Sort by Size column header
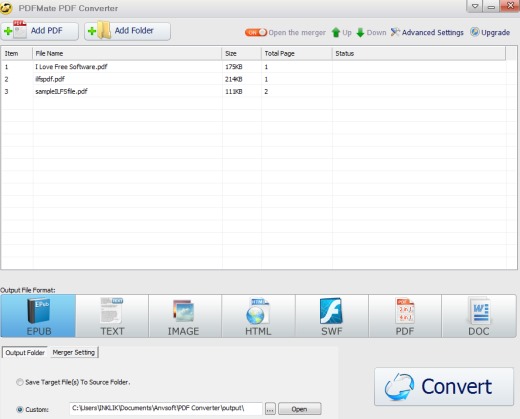 point(241,53)
